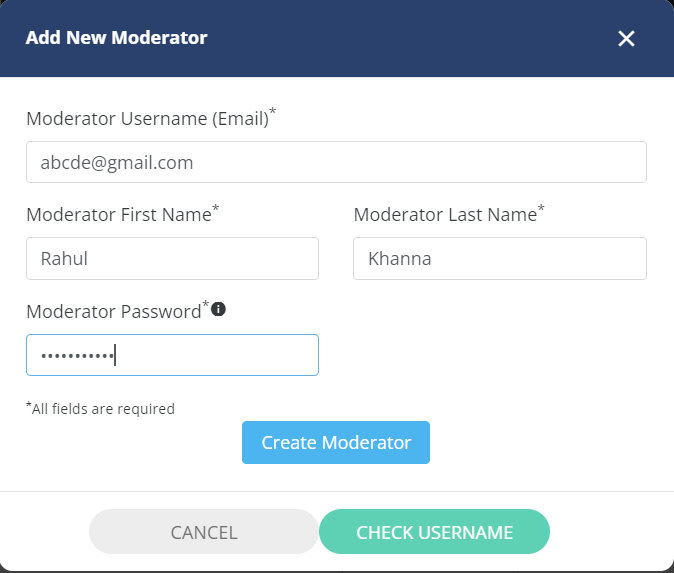Screen dimensions: 674x573
Task: Click the Moderator Username (Email) label
Action: [x=147, y=119]
